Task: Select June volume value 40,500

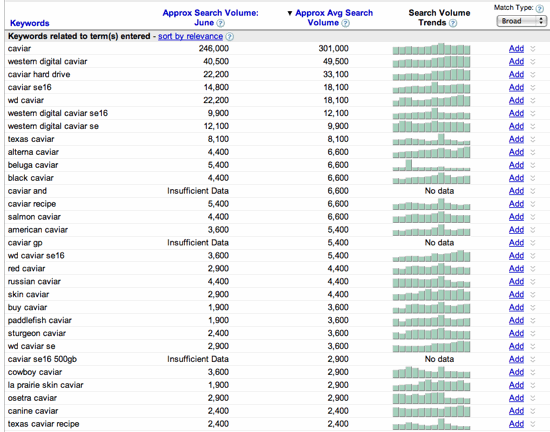Action: 216,61
